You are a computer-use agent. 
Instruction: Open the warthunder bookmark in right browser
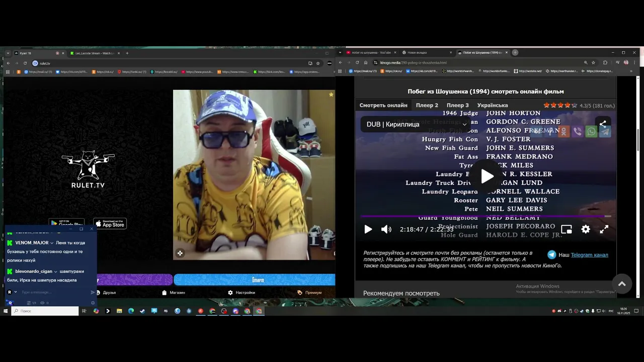(561, 71)
